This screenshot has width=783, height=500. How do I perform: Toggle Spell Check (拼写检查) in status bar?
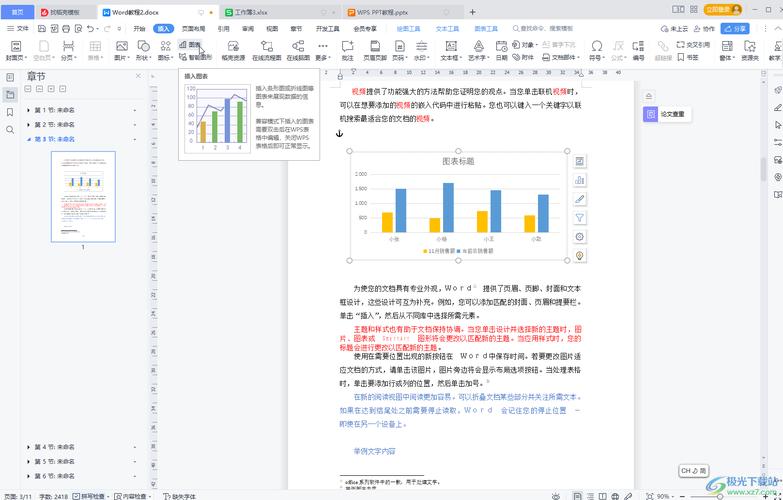point(91,497)
